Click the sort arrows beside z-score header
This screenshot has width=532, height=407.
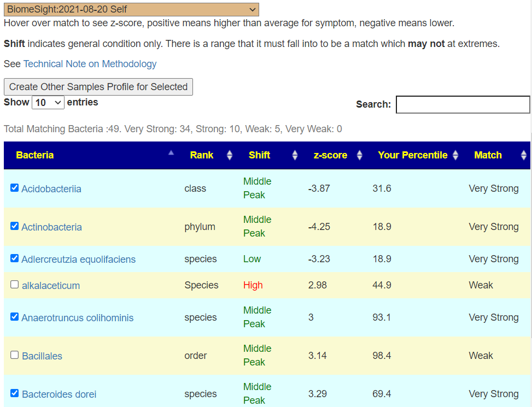coord(359,155)
